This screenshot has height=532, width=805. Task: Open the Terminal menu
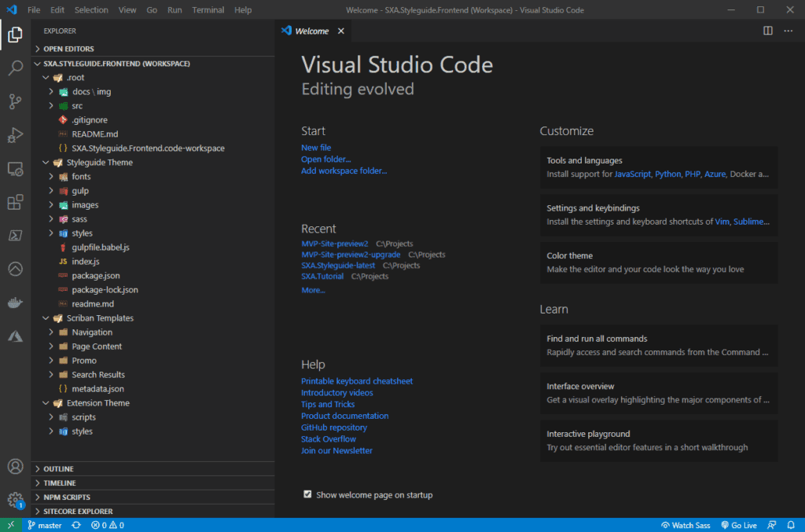click(206, 9)
